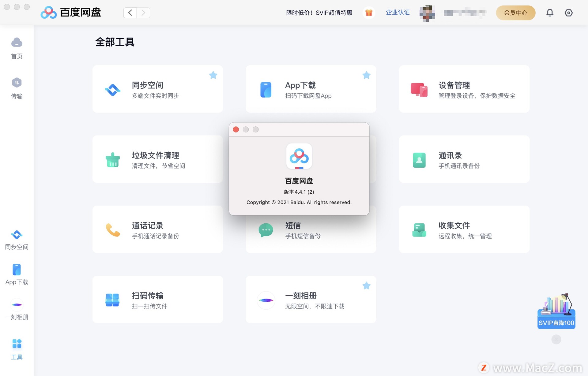
Task: Click the SVIP直降100 floating banner
Action: 556,311
